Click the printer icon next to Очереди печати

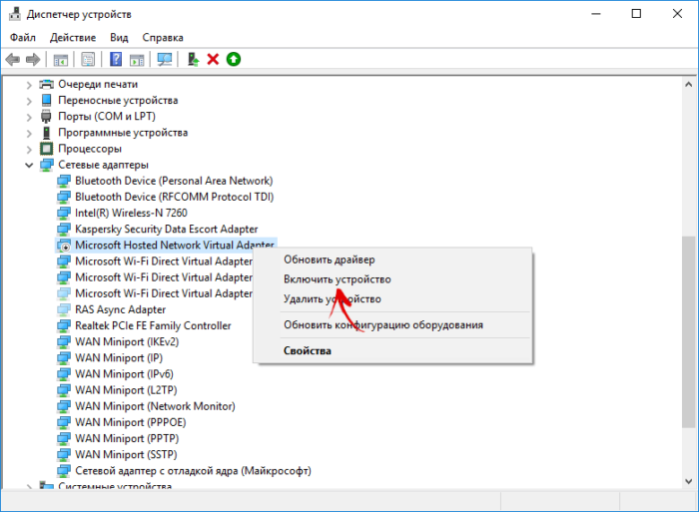tap(46, 84)
